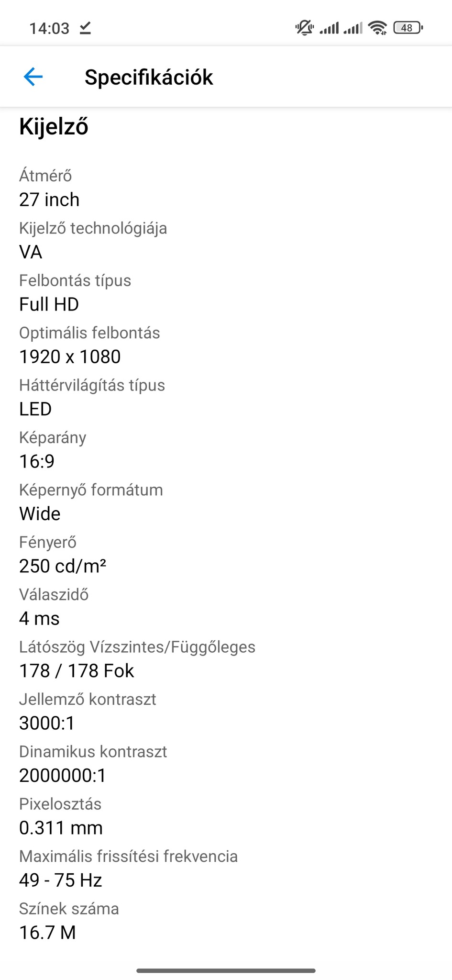Image resolution: width=452 pixels, height=980 pixels.
Task: Select the 250 cd/m² brightness value
Action: coord(63,566)
